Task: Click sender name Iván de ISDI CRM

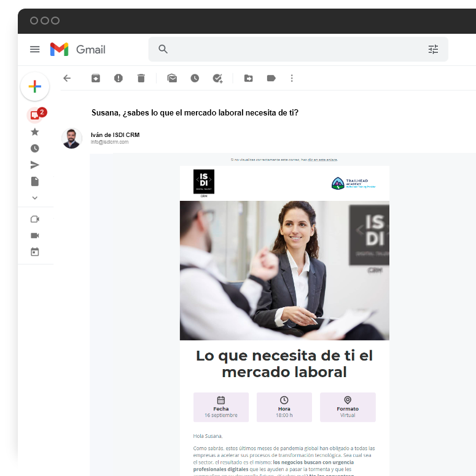Action: [115, 135]
